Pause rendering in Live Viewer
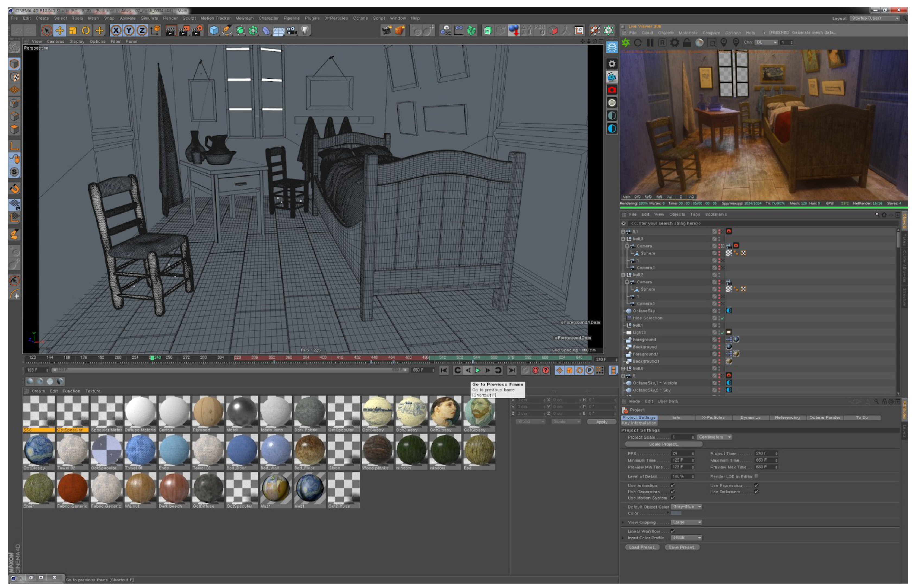 [650, 43]
